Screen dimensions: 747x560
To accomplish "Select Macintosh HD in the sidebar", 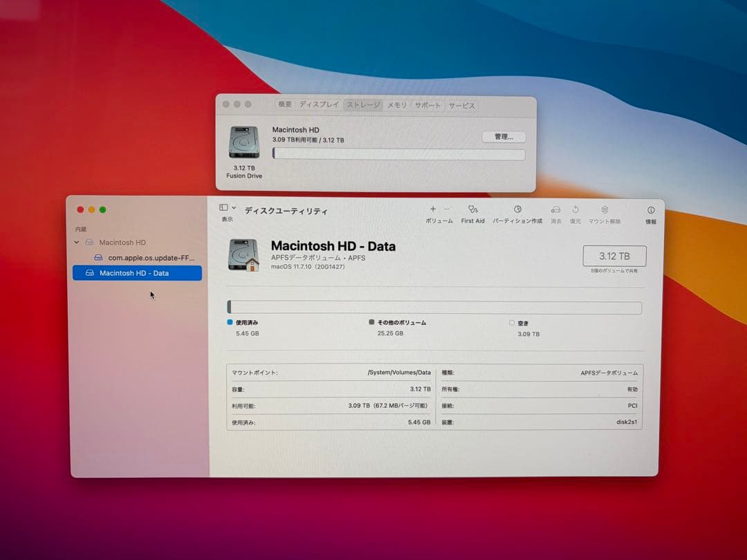I will (122, 243).
